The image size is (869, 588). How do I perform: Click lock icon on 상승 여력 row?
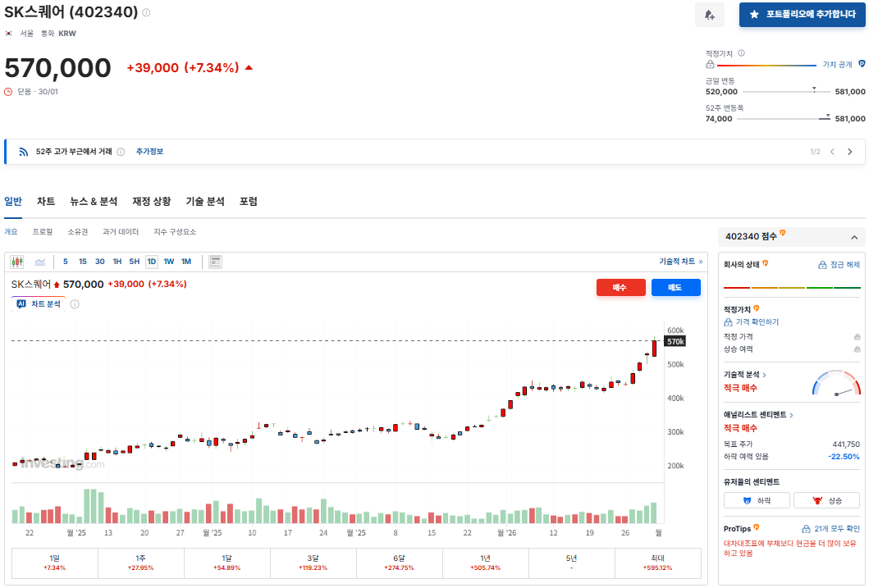[x=857, y=349]
